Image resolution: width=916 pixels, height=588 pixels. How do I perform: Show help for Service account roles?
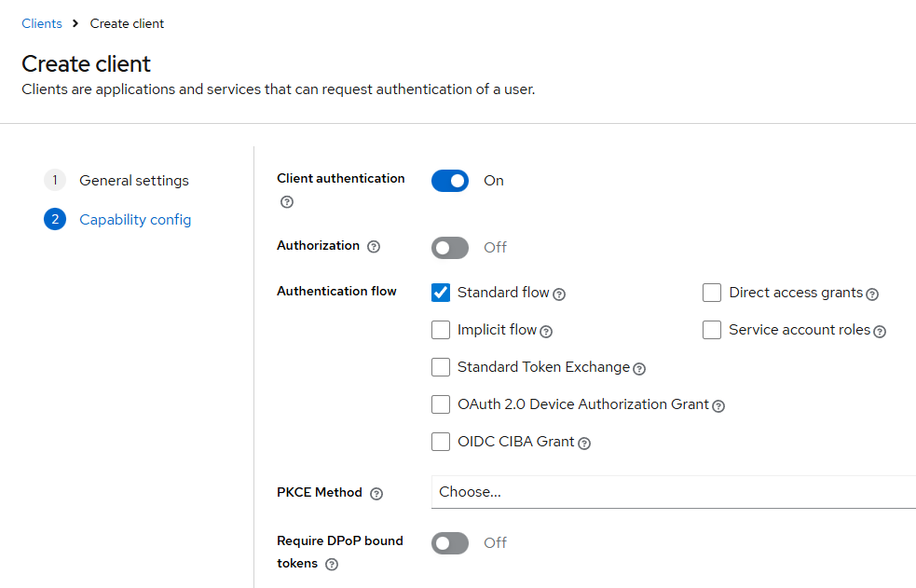pyautogui.click(x=880, y=332)
